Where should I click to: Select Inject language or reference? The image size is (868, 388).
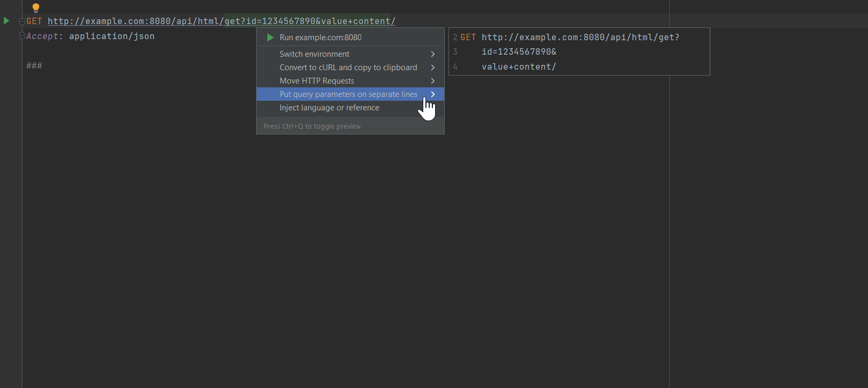(x=329, y=107)
